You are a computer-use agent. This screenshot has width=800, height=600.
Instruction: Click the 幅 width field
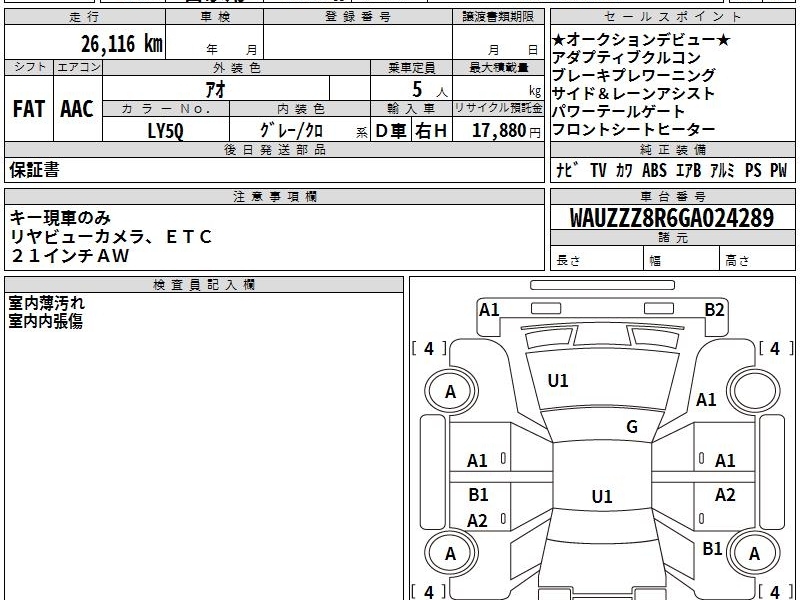pyautogui.click(x=682, y=260)
